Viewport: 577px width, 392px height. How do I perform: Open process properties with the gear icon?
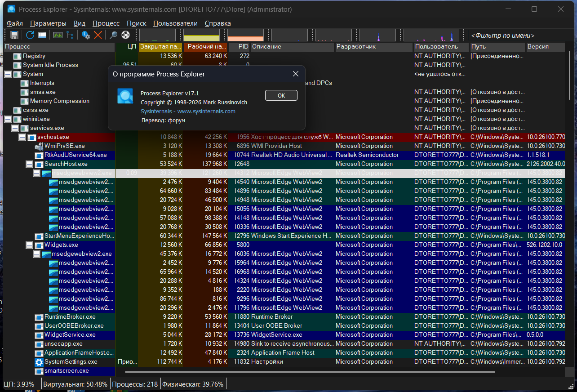85,35
